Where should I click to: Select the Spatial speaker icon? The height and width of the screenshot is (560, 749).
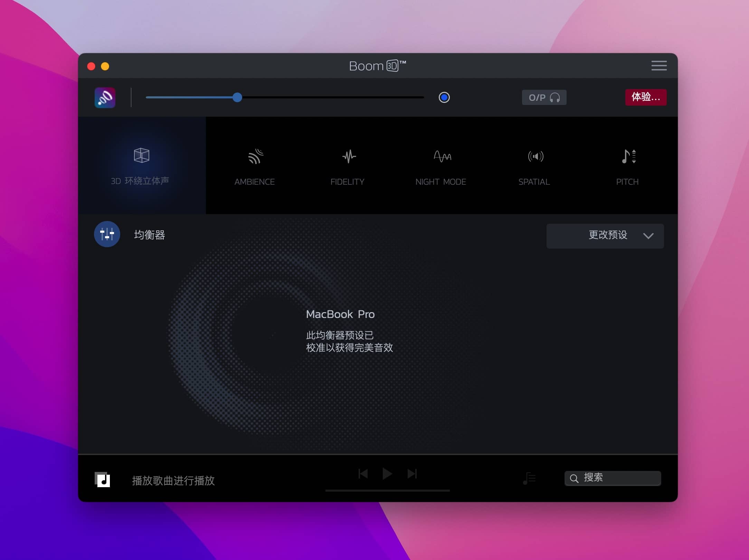535,156
